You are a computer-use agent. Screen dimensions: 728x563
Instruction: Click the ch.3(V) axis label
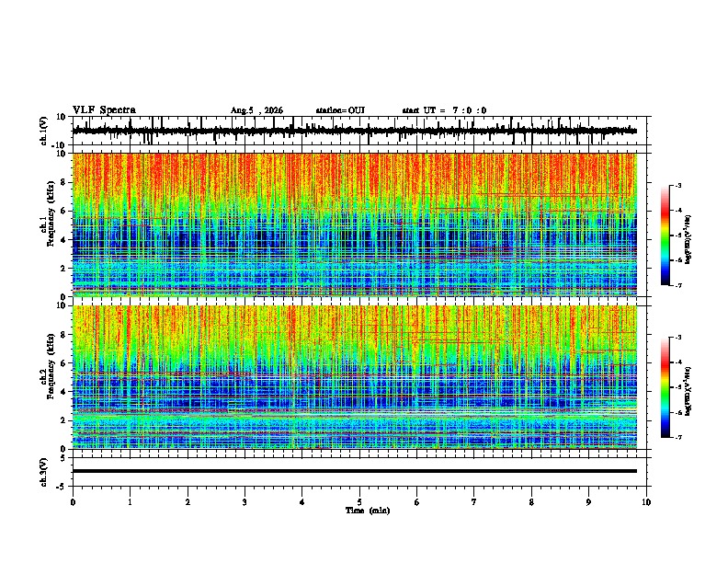pyautogui.click(x=44, y=473)
